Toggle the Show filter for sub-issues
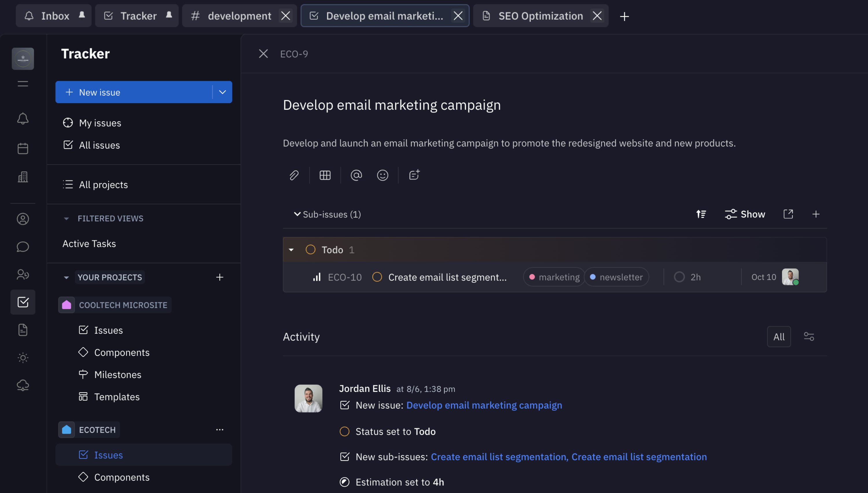Image resolution: width=868 pixels, height=493 pixels. pos(745,214)
